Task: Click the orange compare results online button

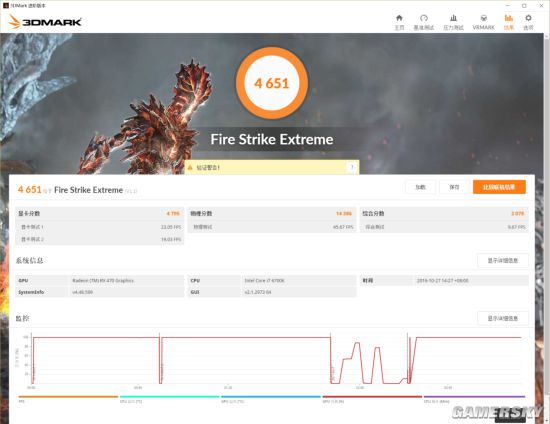Action: point(499,187)
